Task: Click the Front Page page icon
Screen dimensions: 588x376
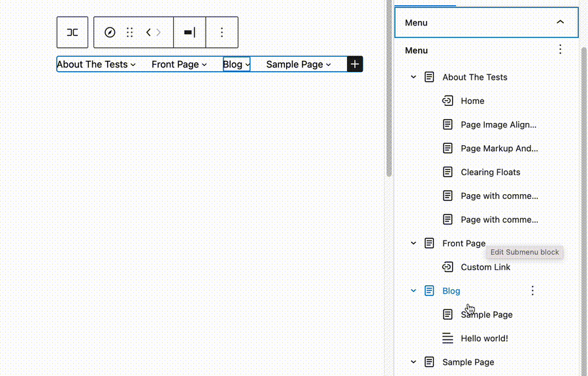Action: pyautogui.click(x=429, y=243)
